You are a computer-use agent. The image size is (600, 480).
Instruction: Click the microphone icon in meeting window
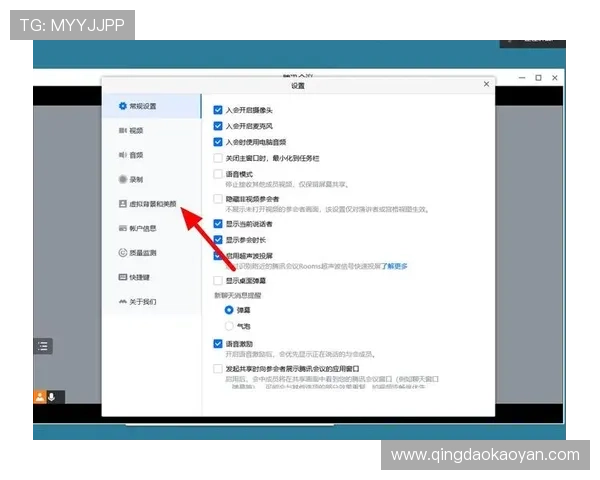(52, 397)
